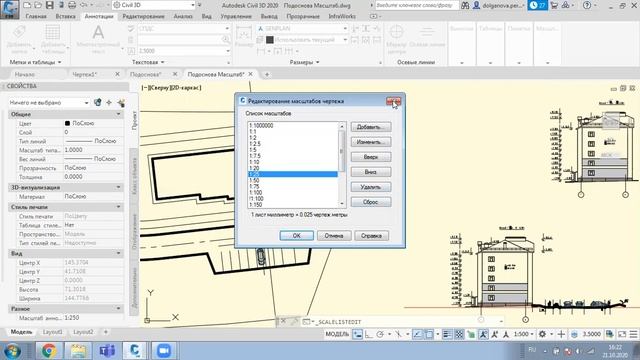Click the Windows Start button
The width and height of the screenshot is (640, 360).
[13, 351]
